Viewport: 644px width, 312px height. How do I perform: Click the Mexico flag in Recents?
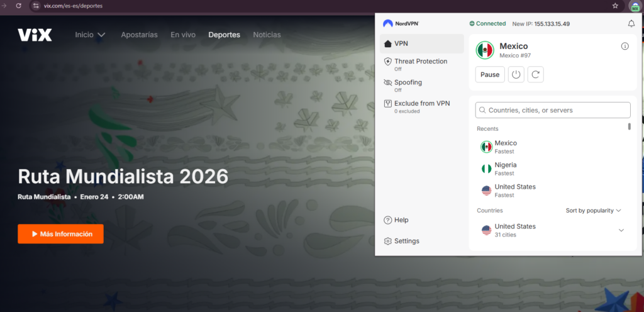click(486, 147)
